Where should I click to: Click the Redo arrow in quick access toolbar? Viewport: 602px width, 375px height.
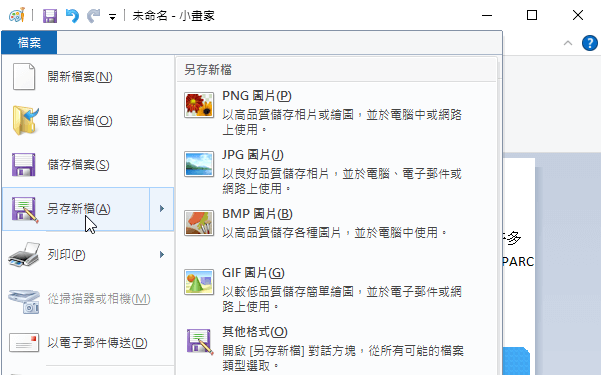pos(93,16)
